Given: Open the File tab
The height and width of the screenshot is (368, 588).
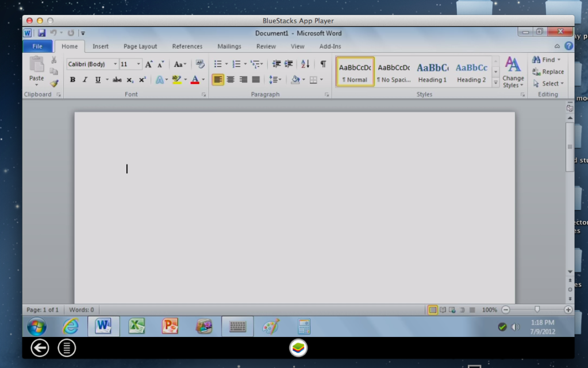Looking at the screenshot, I should pyautogui.click(x=37, y=47).
